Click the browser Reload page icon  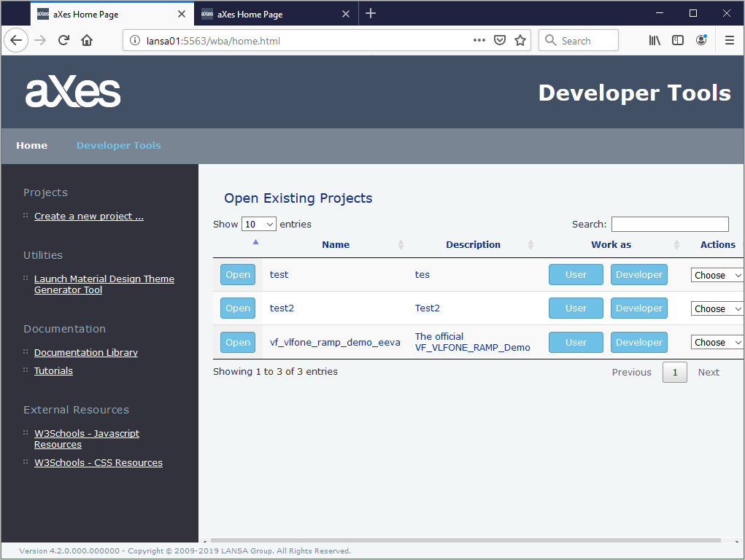point(63,41)
